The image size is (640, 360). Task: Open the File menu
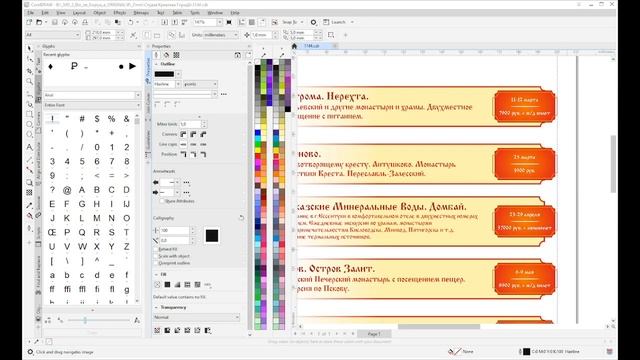[x=31, y=13]
